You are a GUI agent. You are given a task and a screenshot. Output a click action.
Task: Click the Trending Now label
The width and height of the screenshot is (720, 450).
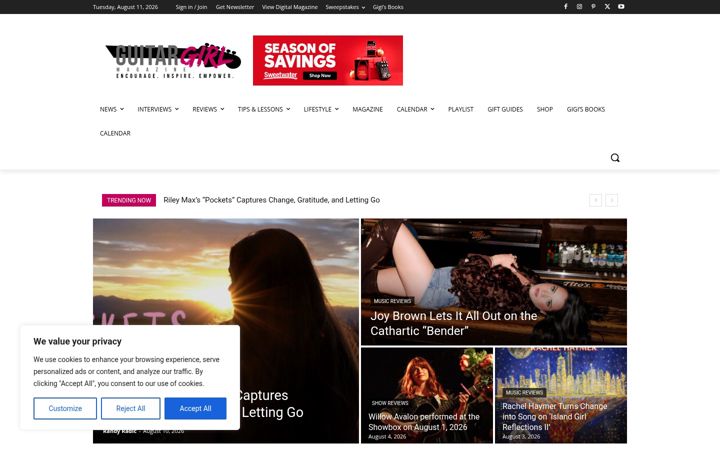pyautogui.click(x=129, y=200)
